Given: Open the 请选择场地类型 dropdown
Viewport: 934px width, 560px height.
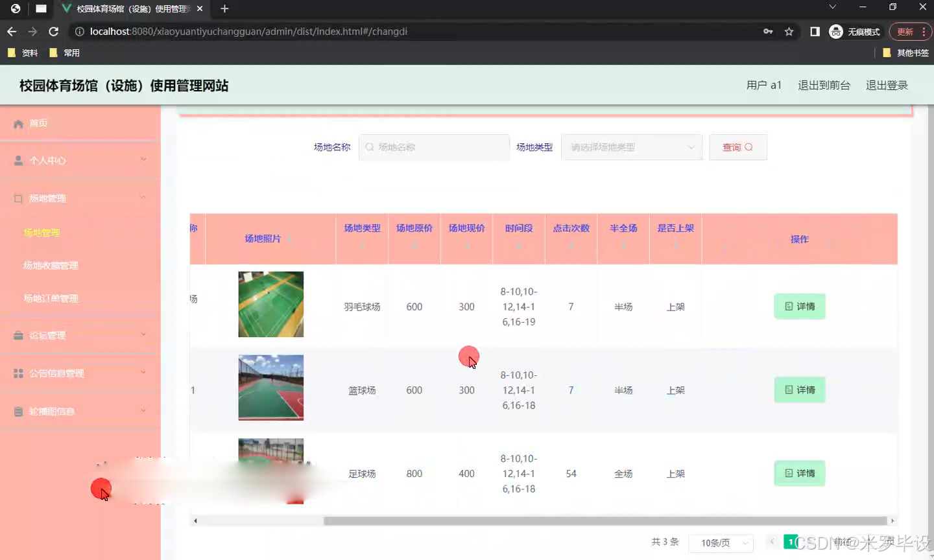Looking at the screenshot, I should (x=632, y=147).
